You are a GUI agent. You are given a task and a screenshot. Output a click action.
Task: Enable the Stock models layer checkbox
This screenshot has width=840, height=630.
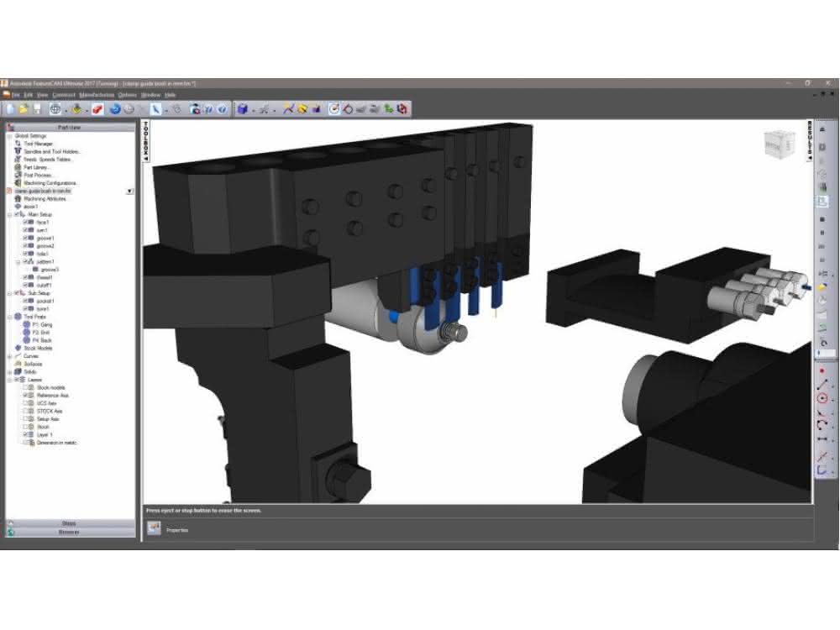point(24,387)
